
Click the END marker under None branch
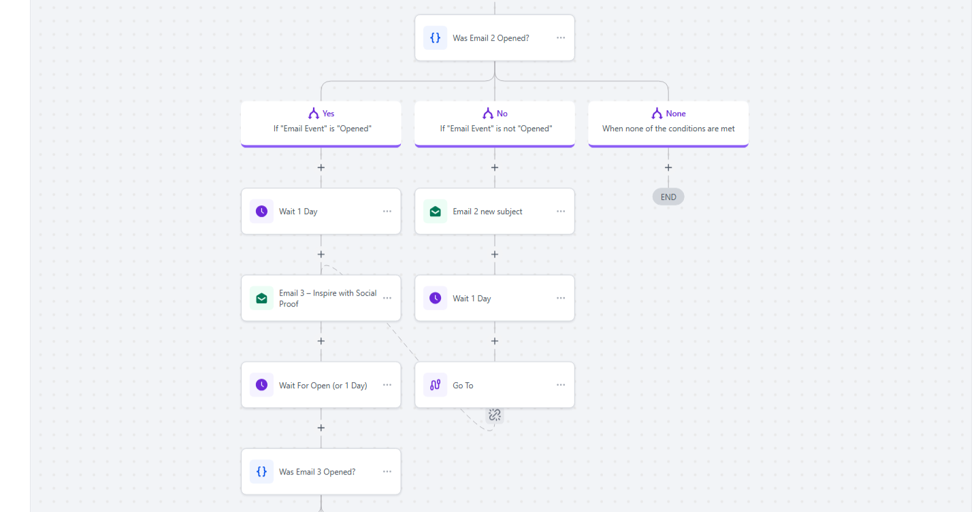(668, 197)
